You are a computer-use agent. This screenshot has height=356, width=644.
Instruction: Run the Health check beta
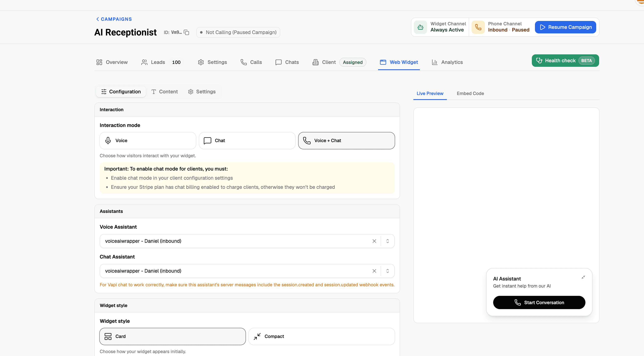tap(565, 60)
